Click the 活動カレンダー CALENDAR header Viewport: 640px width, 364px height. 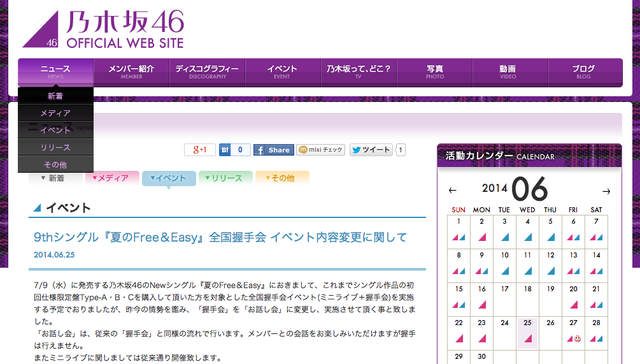click(529, 155)
